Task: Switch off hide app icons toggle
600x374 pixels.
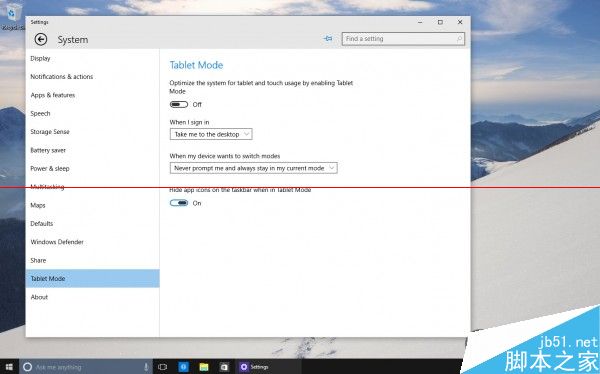Action: [x=179, y=203]
